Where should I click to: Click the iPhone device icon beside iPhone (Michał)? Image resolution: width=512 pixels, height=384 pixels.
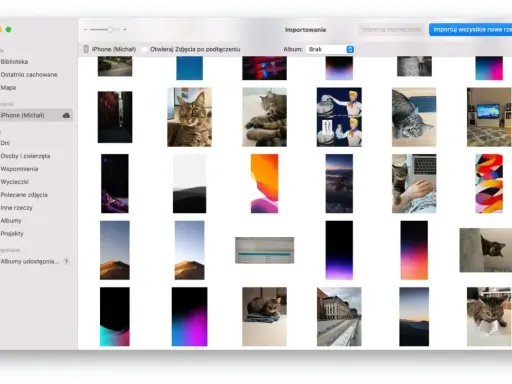click(x=86, y=49)
